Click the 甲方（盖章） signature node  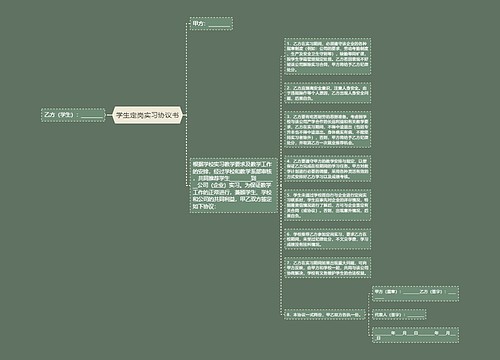click(415, 294)
